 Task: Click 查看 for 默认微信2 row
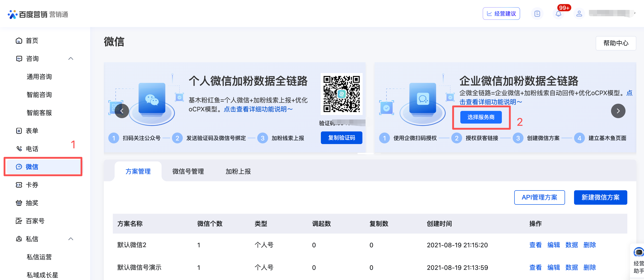coord(535,245)
